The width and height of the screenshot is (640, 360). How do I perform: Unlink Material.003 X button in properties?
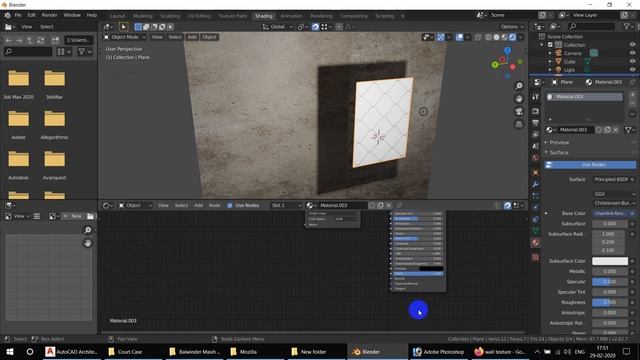click(616, 130)
